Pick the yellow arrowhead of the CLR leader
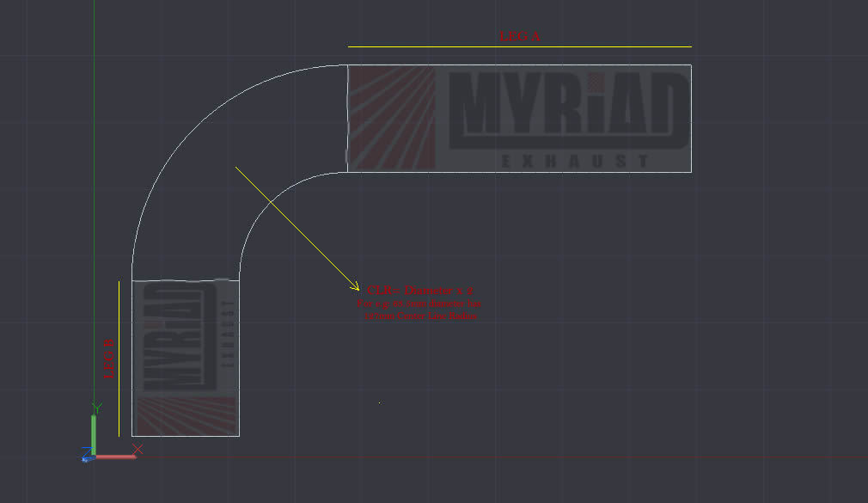Image resolution: width=868 pixels, height=503 pixels. 355,285
